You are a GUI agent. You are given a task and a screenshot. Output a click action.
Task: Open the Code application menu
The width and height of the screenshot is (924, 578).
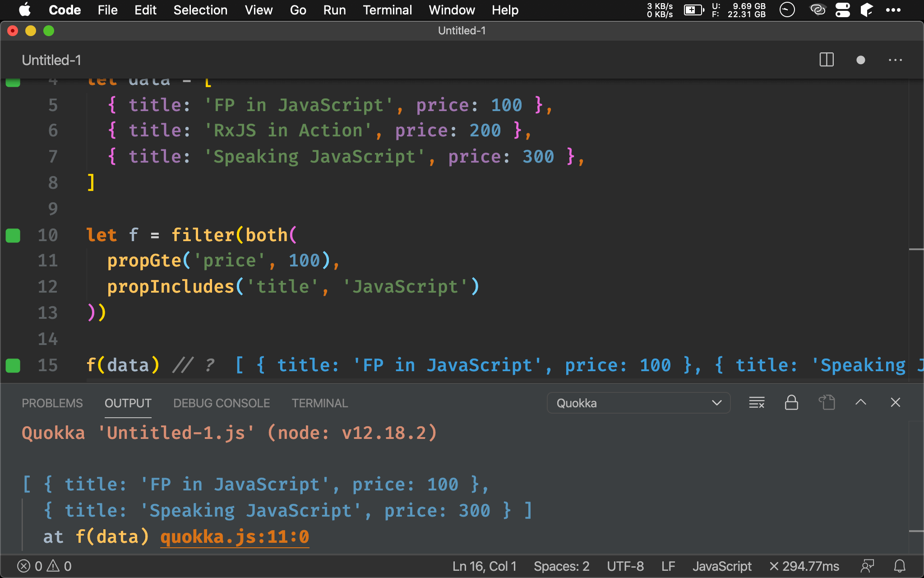click(x=65, y=10)
